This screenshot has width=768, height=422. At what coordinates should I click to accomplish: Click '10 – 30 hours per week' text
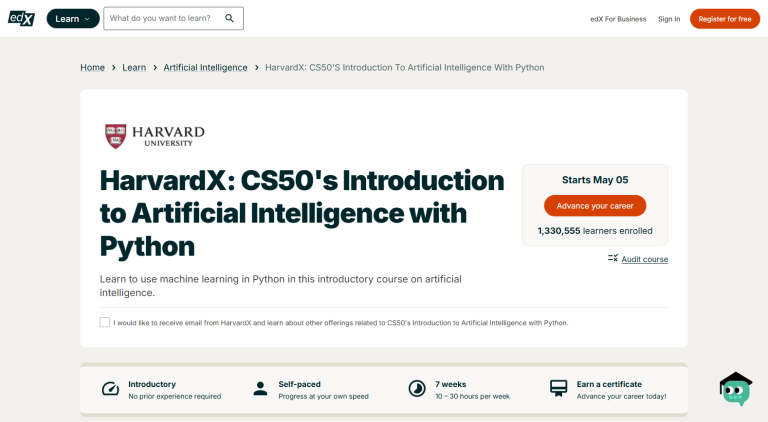pos(472,396)
